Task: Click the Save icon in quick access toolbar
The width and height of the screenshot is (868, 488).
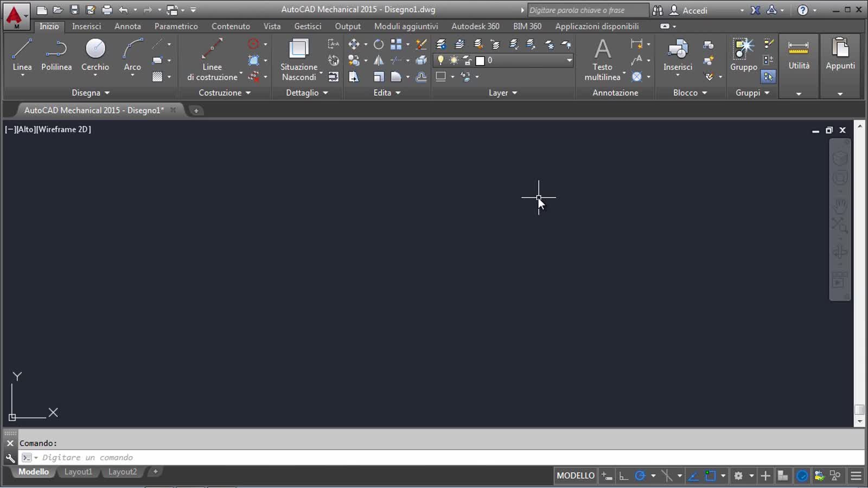Action: (74, 10)
